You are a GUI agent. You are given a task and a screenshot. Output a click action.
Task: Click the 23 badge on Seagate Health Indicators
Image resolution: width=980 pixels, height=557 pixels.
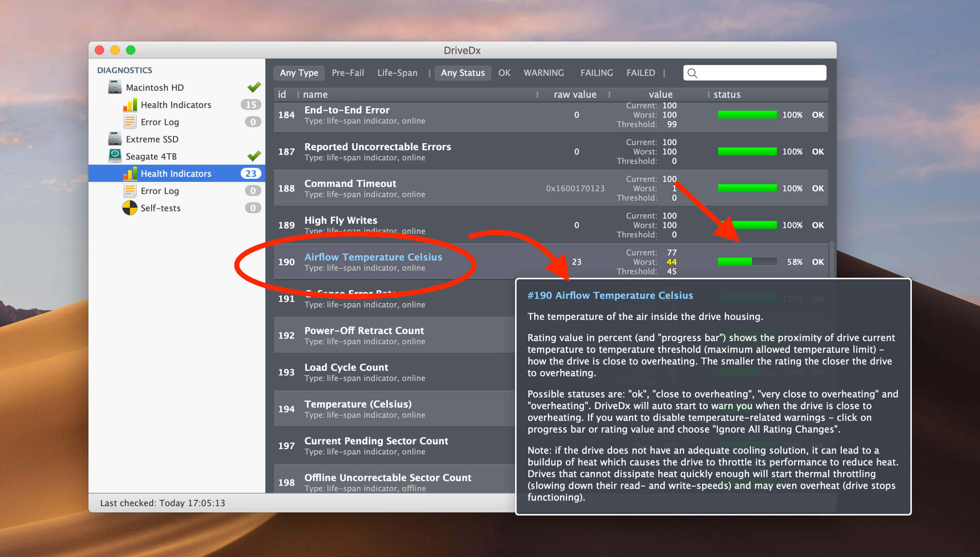pyautogui.click(x=251, y=174)
